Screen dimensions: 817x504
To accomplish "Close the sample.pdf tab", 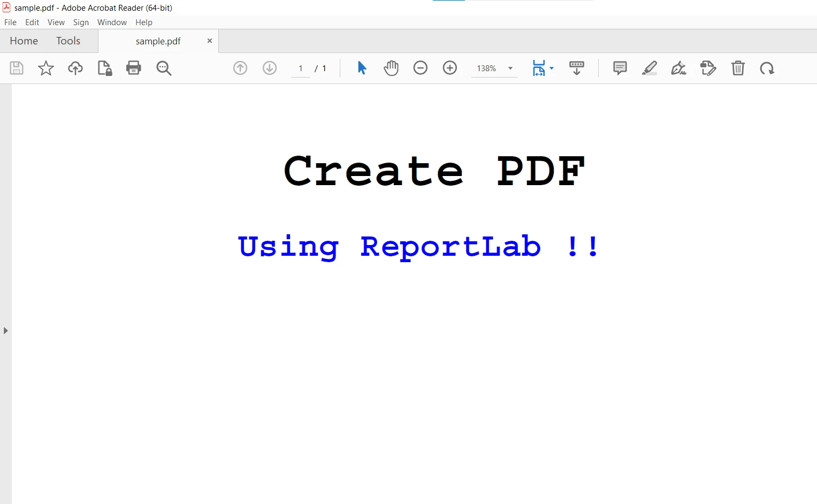I will click(x=210, y=41).
